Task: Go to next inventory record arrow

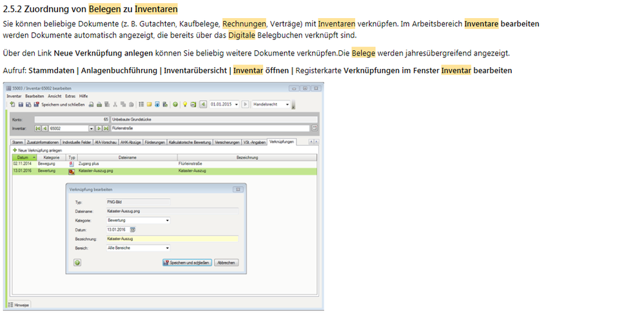Action: [x=99, y=128]
